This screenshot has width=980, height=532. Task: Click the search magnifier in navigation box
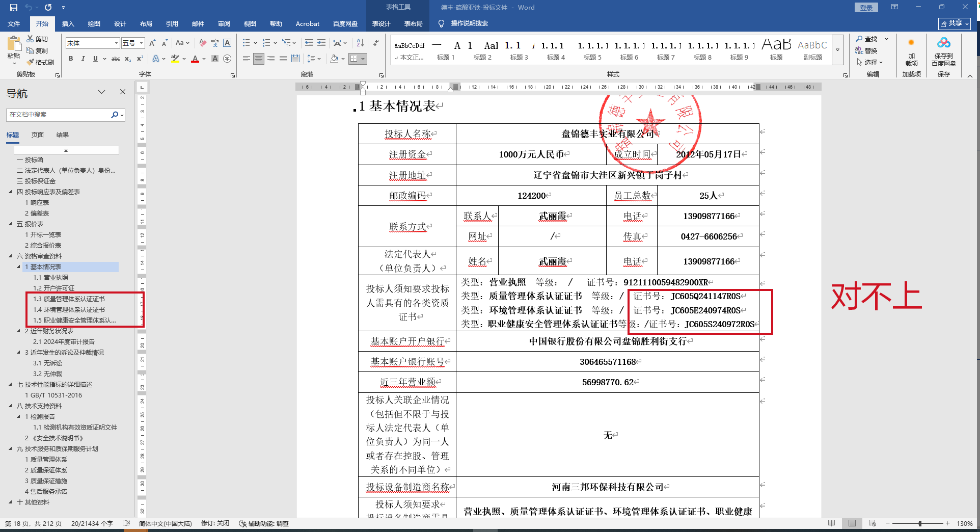[x=115, y=115]
